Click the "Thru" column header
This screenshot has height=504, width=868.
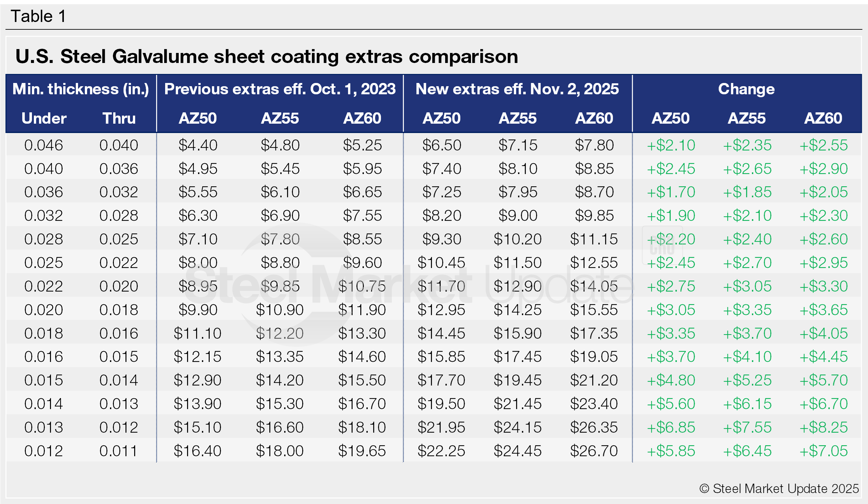tap(119, 118)
